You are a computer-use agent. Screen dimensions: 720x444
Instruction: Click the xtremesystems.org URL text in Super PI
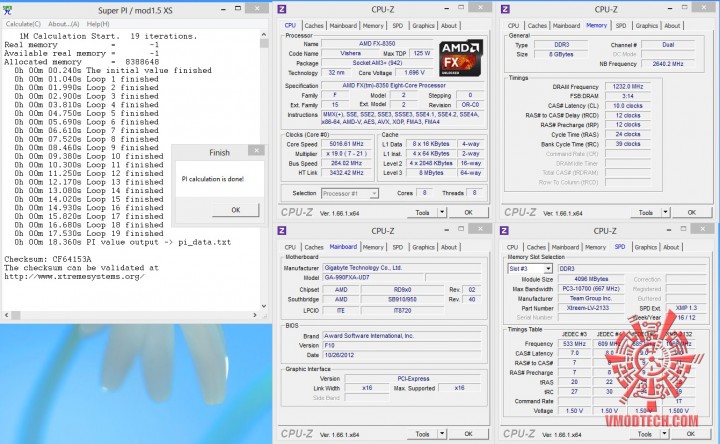pyautogui.click(x=74, y=276)
